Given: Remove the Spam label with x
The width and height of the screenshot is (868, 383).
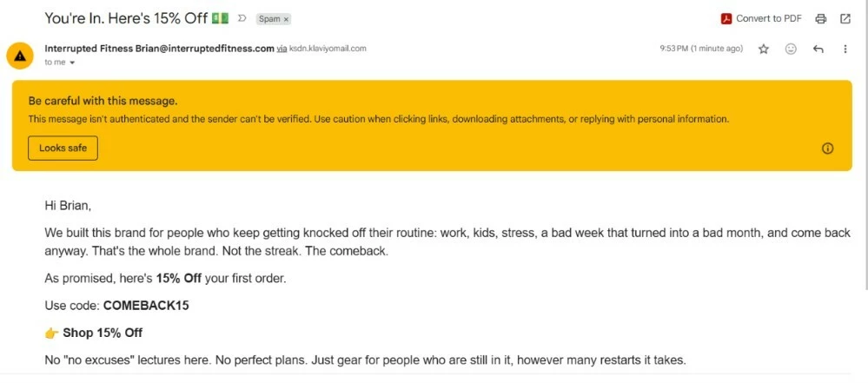Looking at the screenshot, I should (x=286, y=19).
